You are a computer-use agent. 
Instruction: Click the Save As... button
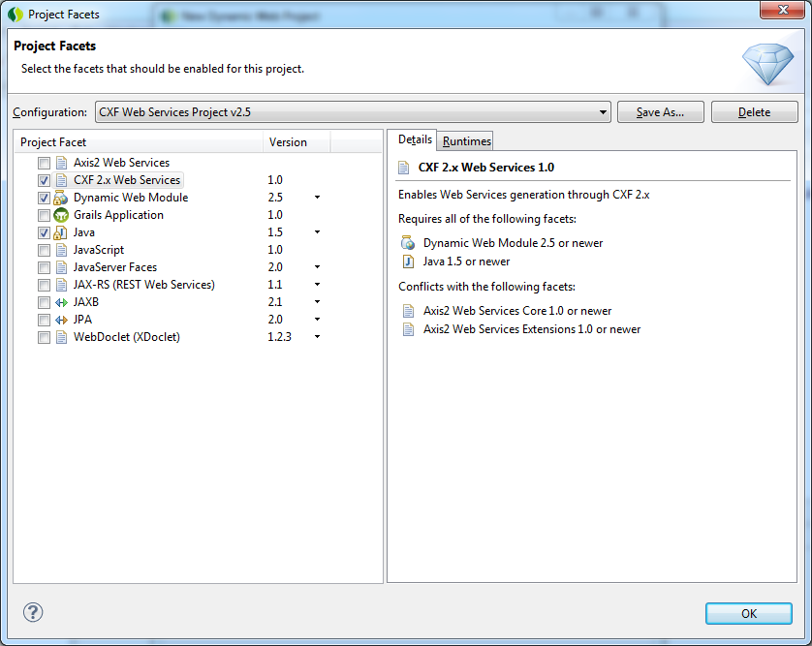pos(660,111)
